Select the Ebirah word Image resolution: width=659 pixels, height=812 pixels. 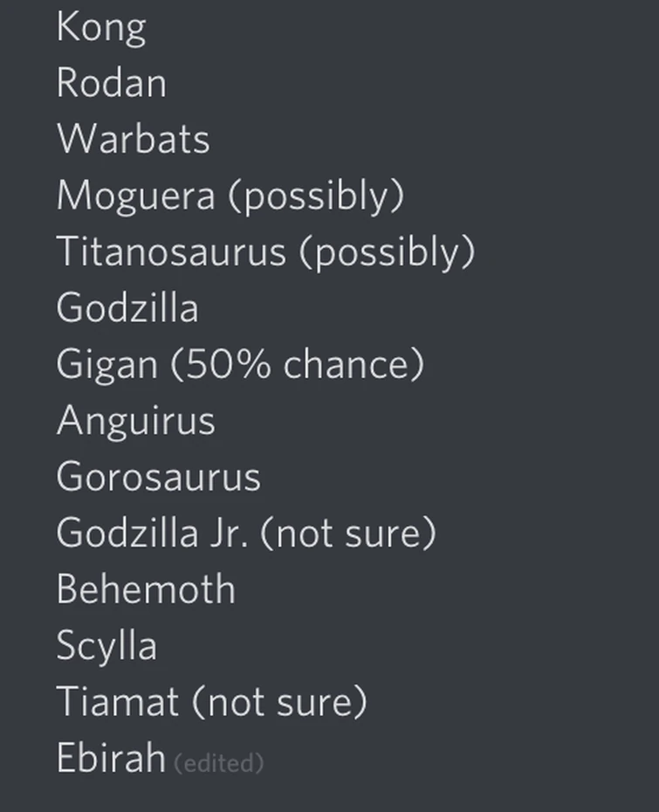(x=111, y=757)
